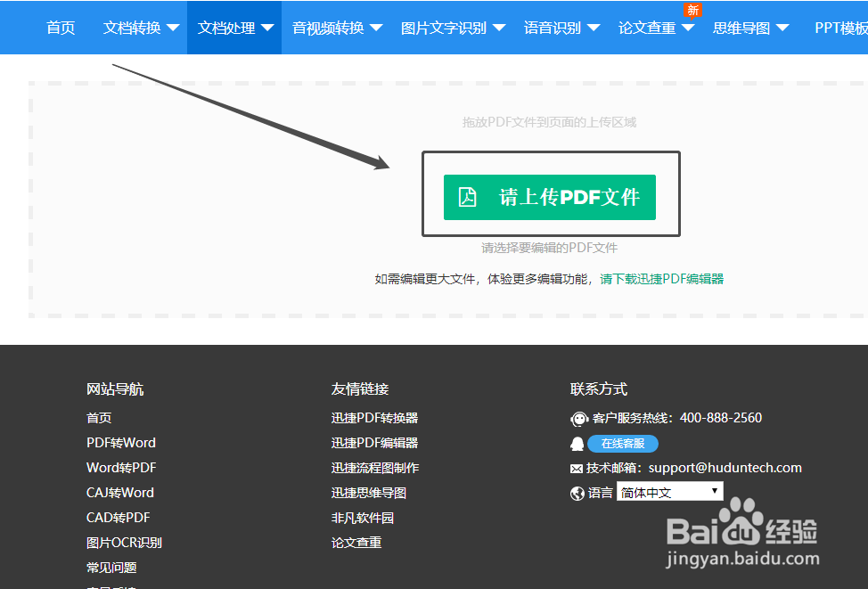The height and width of the screenshot is (589, 868).
Task: Open the CAJ转Word footer link
Action: (x=120, y=493)
